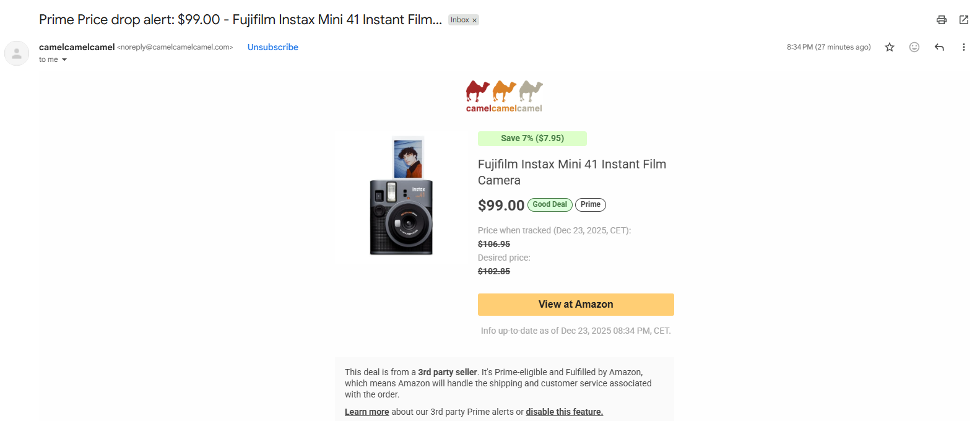Open email in new window
The image size is (980, 421).
point(963,19)
